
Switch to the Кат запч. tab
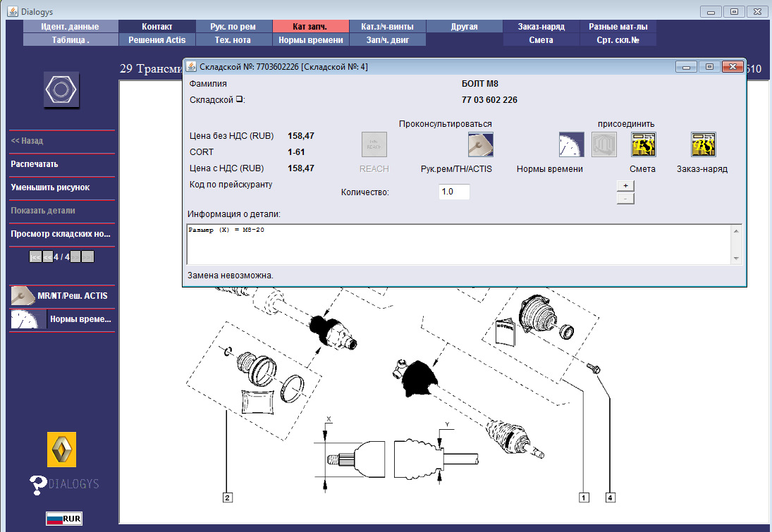pyautogui.click(x=310, y=27)
